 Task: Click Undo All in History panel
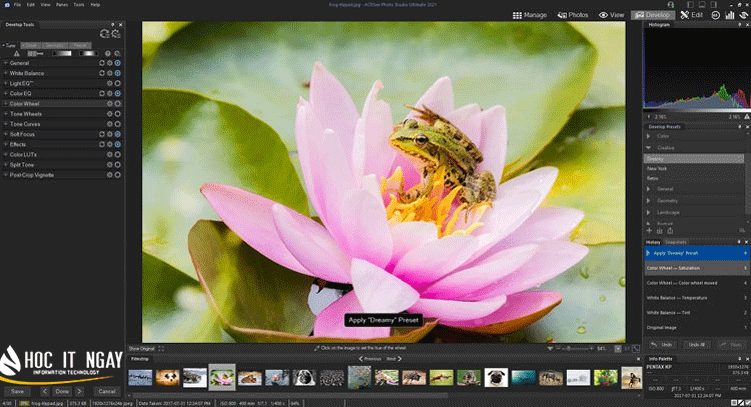[696, 345]
